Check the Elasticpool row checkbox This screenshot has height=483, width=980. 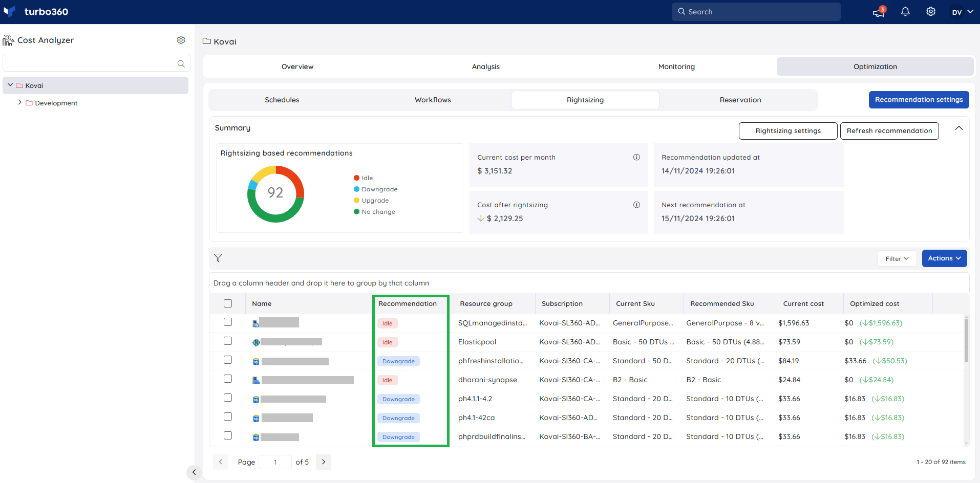point(228,341)
